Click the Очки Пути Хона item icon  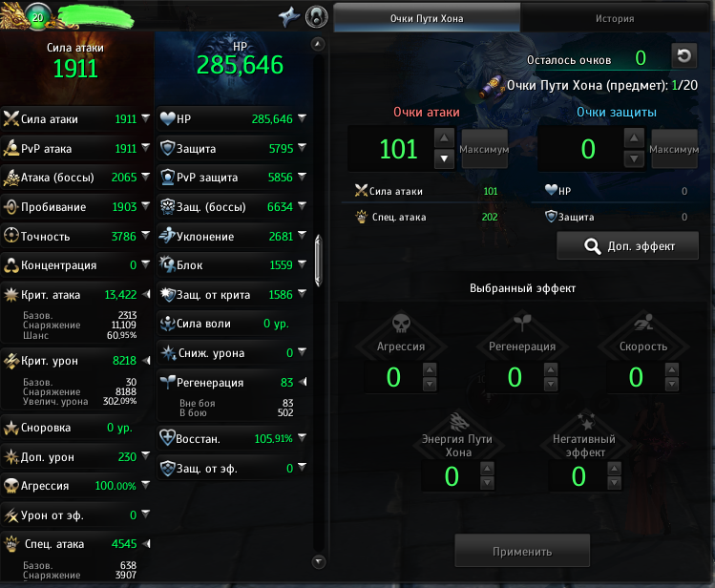[x=492, y=87]
